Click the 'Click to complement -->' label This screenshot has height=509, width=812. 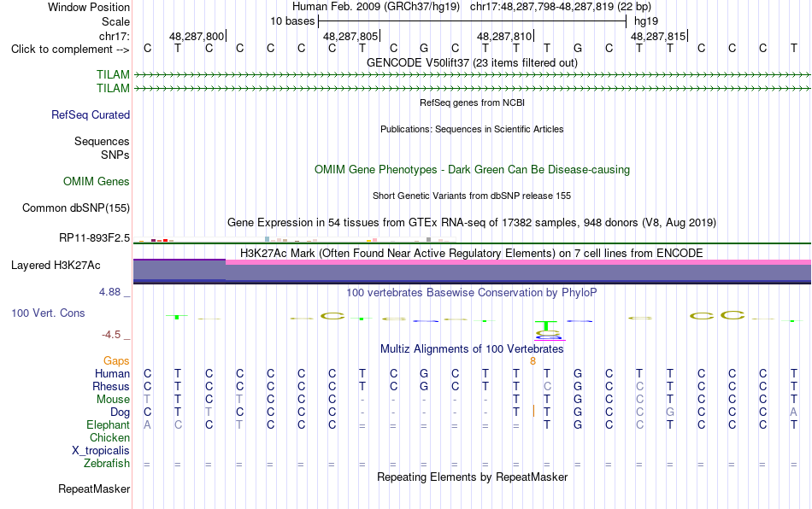click(x=70, y=50)
